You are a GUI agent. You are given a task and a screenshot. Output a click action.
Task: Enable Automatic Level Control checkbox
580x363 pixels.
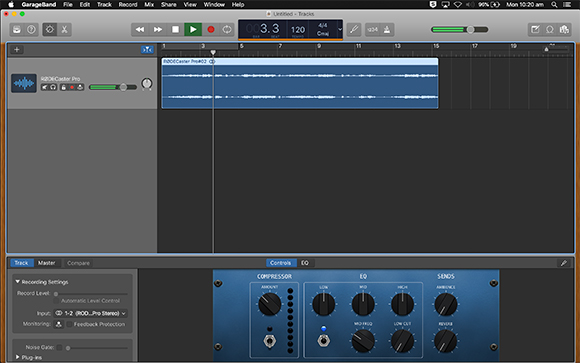click(56, 301)
